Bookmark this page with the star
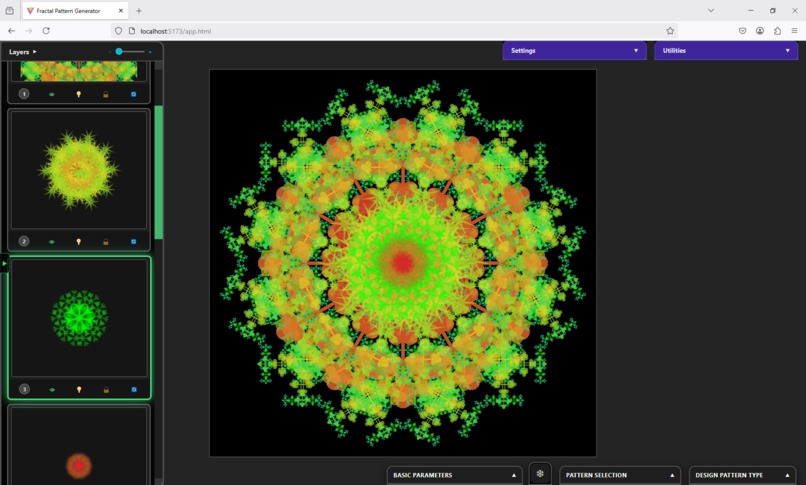806x485 pixels. [x=670, y=31]
